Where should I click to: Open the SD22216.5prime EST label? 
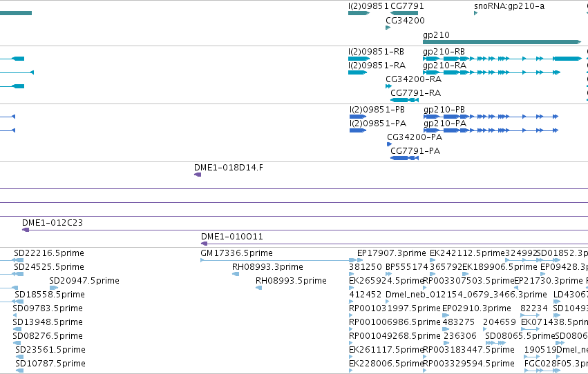point(49,253)
